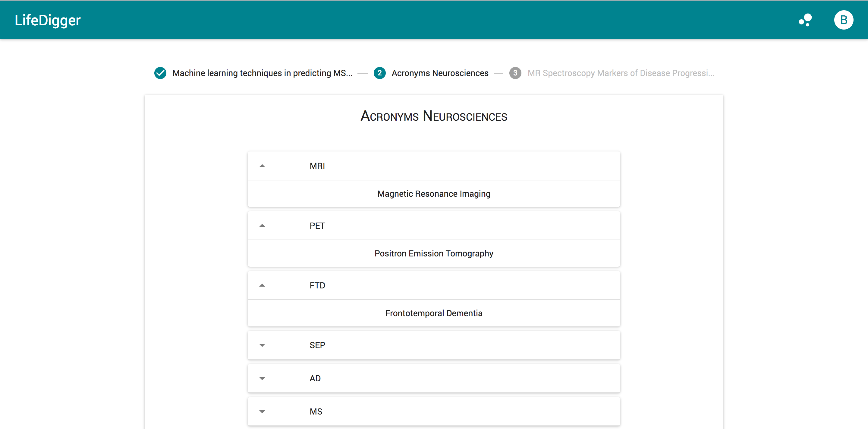
Task: Expand the SEP acronym arrow
Action: 262,345
